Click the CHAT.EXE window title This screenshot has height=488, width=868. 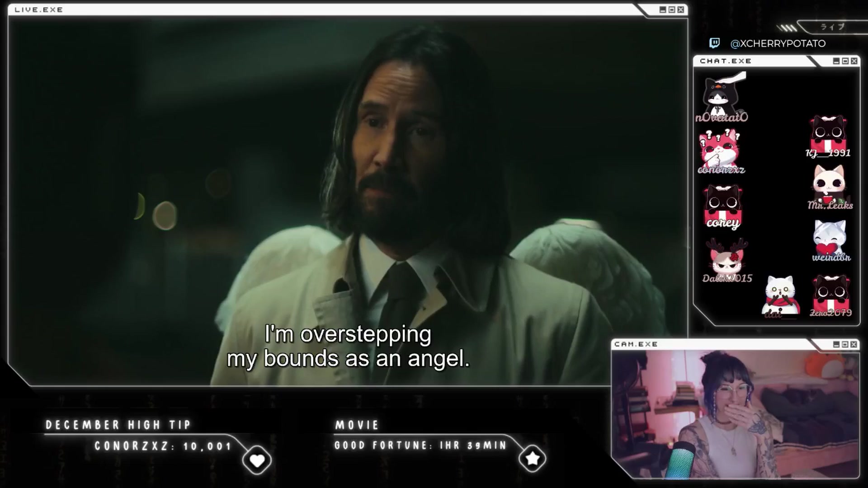click(726, 61)
